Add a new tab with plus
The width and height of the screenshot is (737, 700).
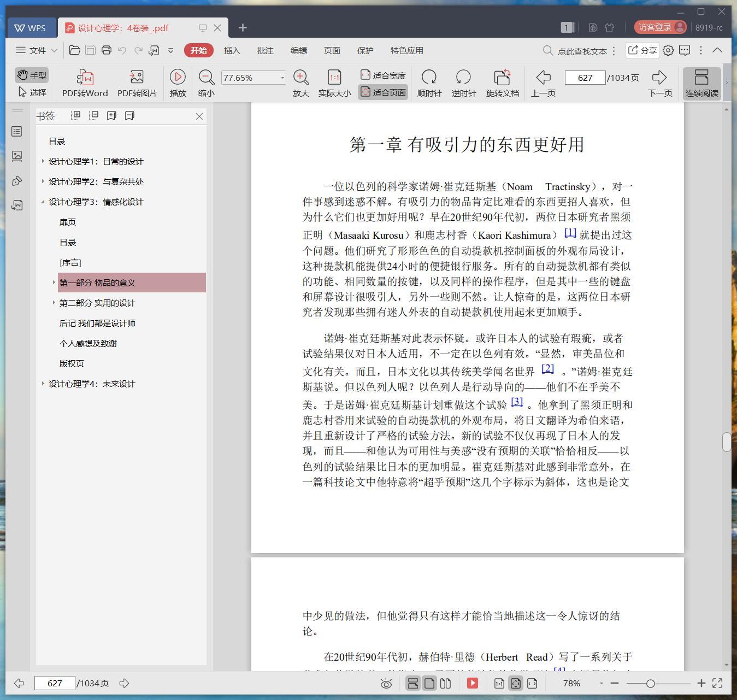[243, 27]
